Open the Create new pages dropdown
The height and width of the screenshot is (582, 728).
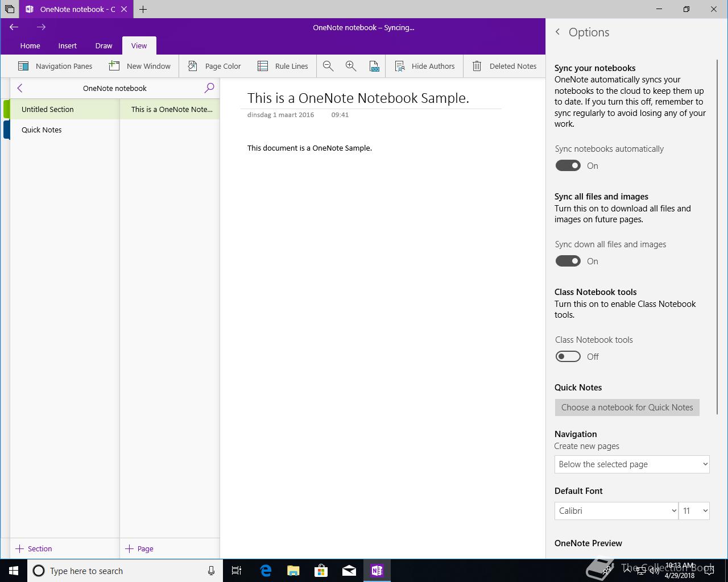click(632, 464)
